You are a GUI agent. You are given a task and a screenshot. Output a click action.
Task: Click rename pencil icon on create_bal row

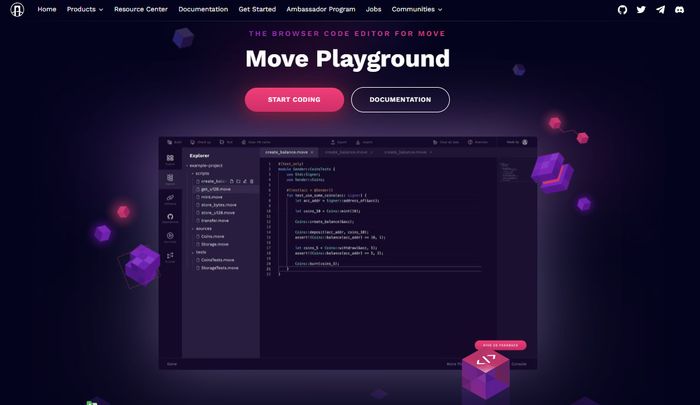click(x=245, y=181)
